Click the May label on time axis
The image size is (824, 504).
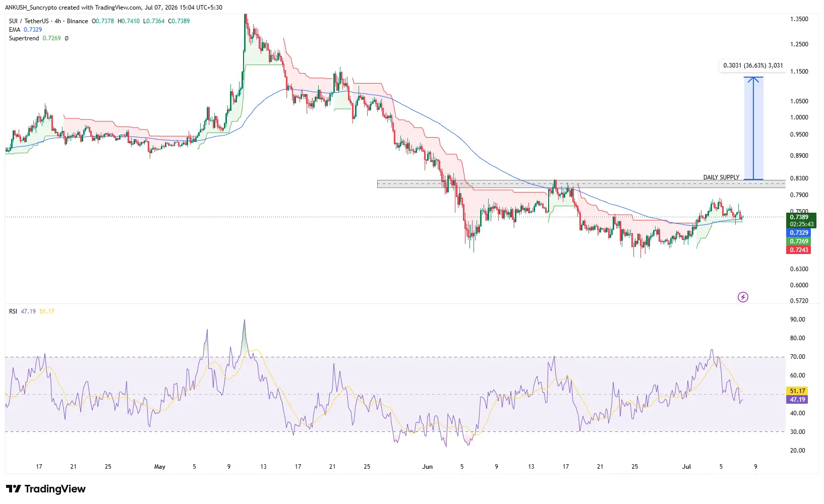(x=160, y=467)
